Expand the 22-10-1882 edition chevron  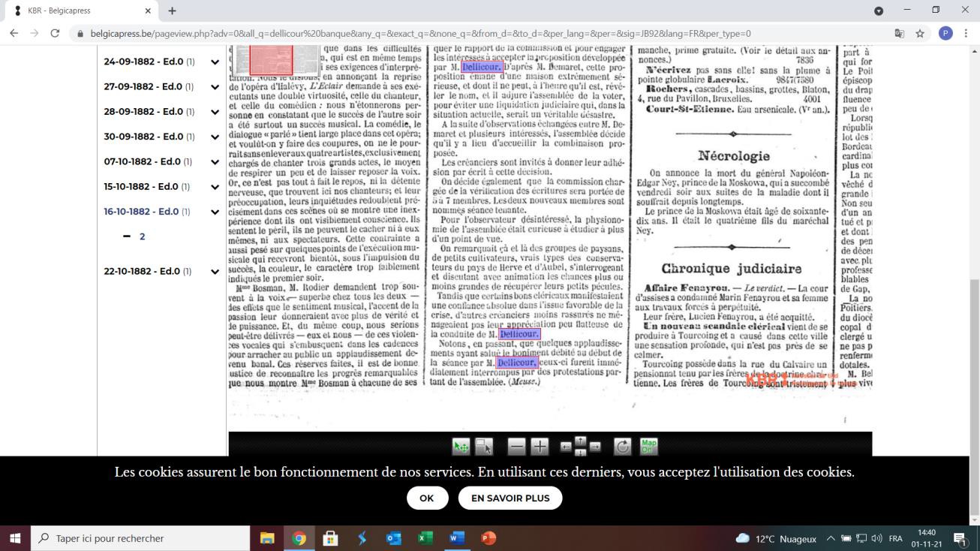point(215,272)
